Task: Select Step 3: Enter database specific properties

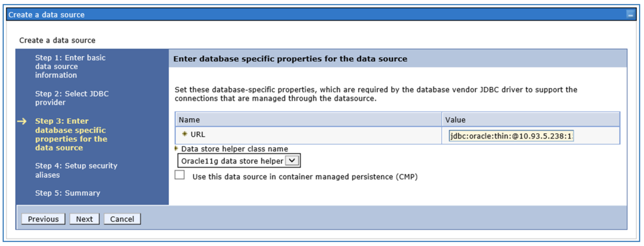Action: tap(71, 134)
